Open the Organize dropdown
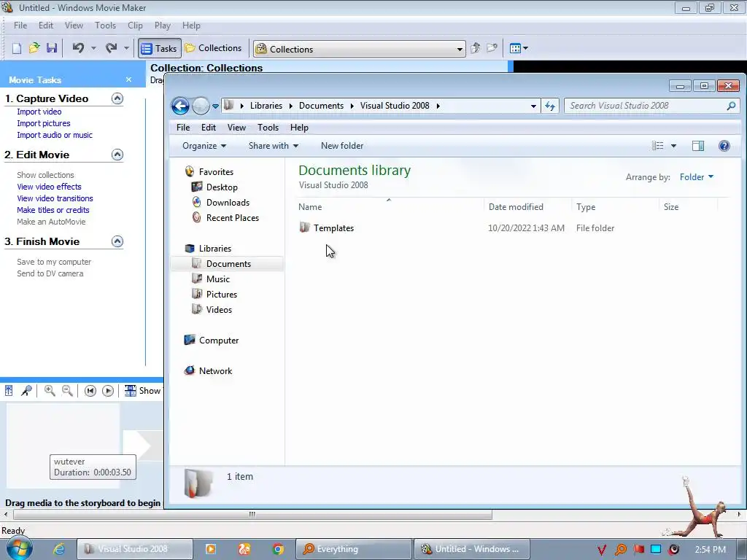This screenshot has height=560, width=747. click(204, 146)
